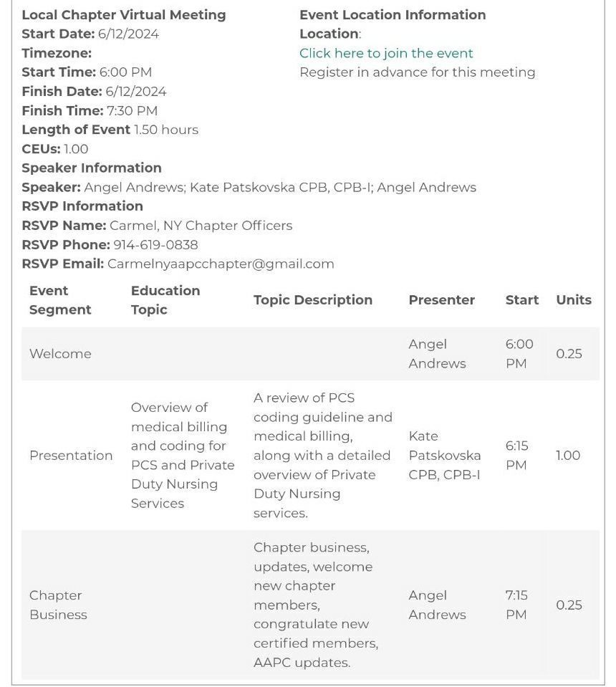Viewport: 616px width, 687px height.
Task: Click the "Event Location Information" heading
Action: tap(393, 15)
